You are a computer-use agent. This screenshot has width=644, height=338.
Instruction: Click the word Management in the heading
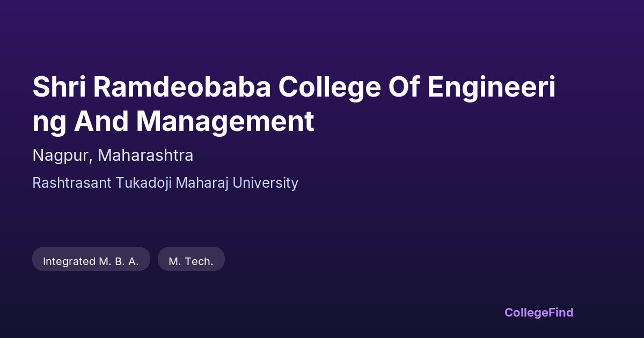[x=225, y=122]
